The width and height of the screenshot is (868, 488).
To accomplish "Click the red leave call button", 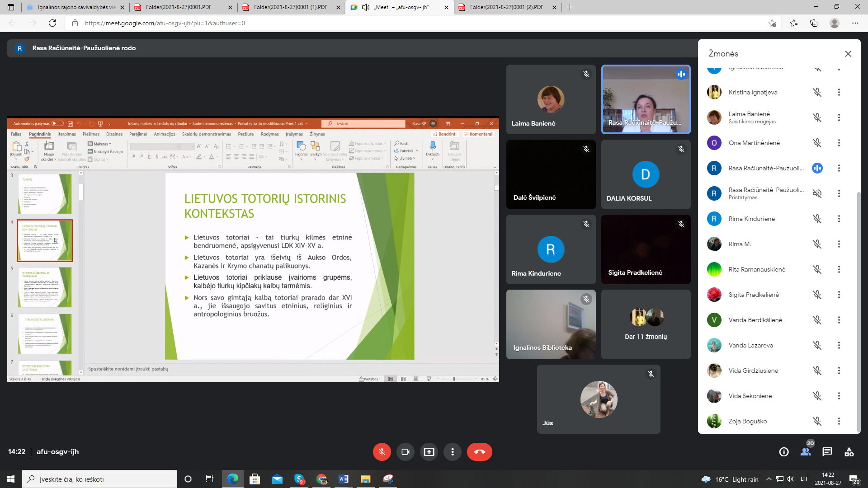I will click(x=479, y=452).
